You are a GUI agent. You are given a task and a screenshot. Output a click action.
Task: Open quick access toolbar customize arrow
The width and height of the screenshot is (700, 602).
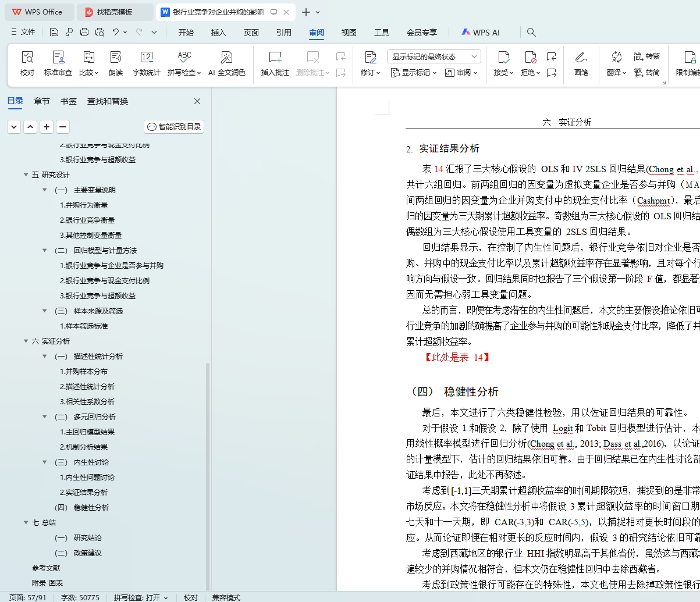(x=154, y=33)
